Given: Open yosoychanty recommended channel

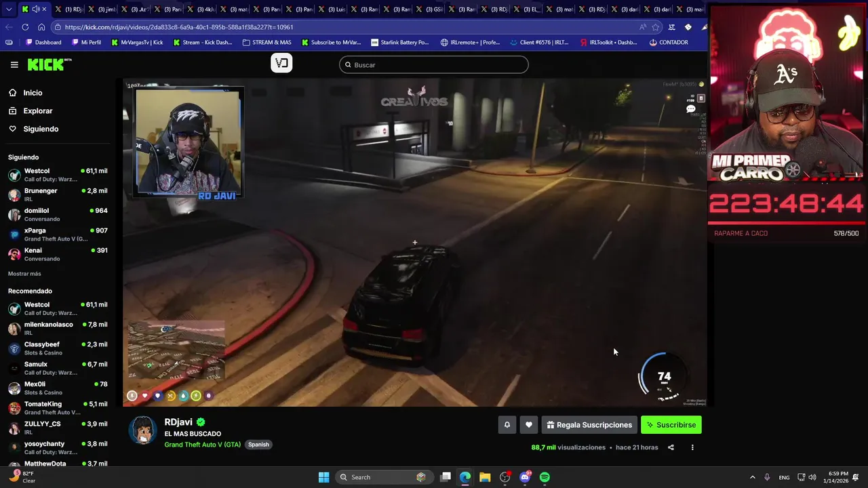Looking at the screenshot, I should 58,447.
